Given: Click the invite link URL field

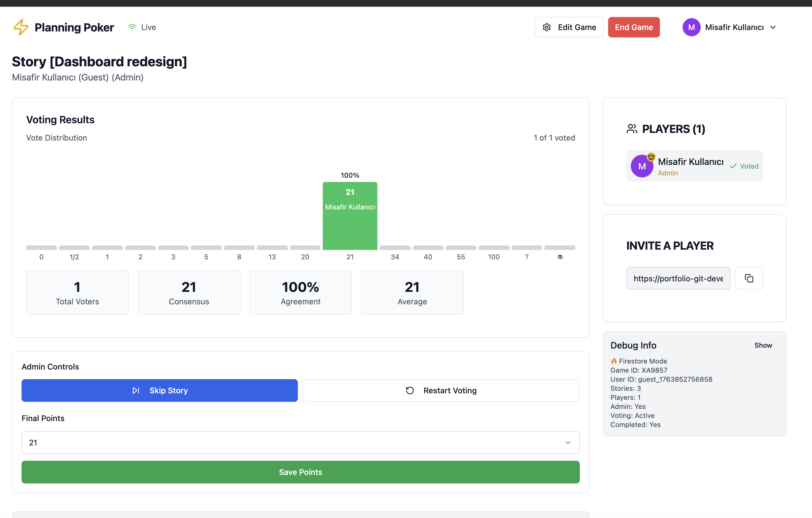Looking at the screenshot, I should (678, 278).
